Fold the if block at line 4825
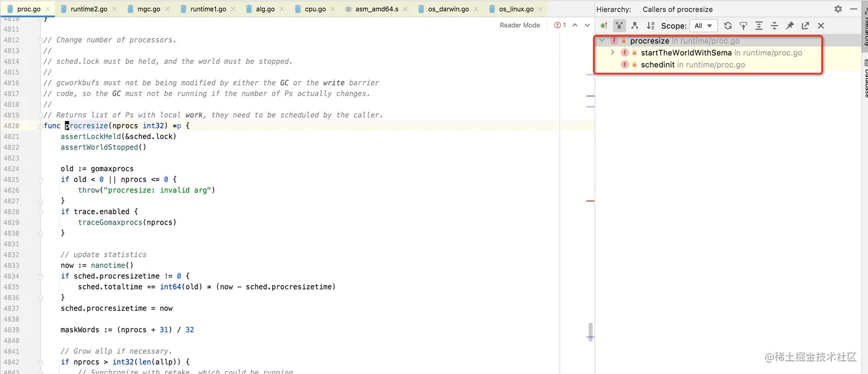 (x=40, y=179)
